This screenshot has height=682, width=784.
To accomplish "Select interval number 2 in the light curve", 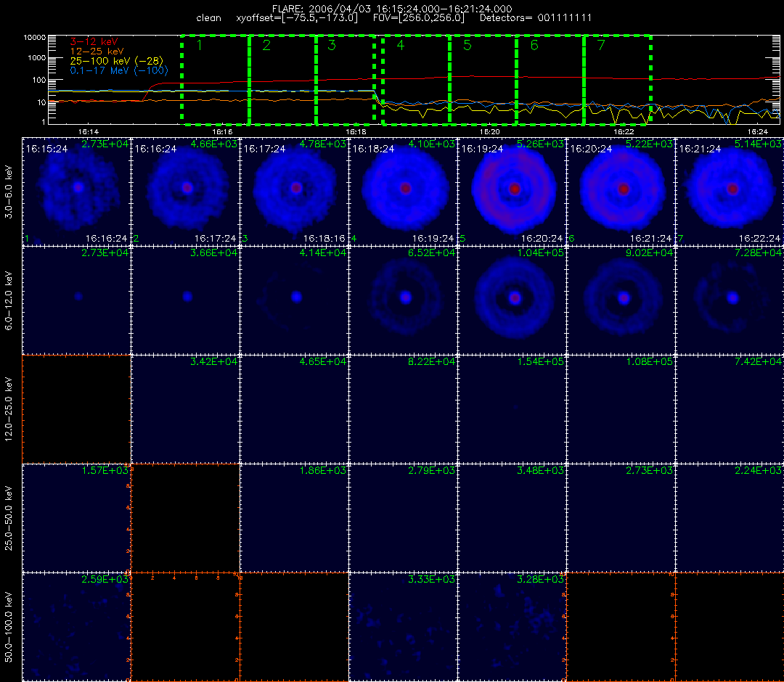I will point(266,46).
